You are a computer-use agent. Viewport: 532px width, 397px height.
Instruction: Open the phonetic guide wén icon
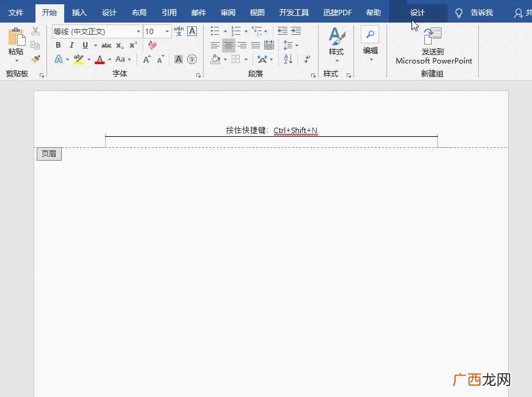pyautogui.click(x=179, y=31)
